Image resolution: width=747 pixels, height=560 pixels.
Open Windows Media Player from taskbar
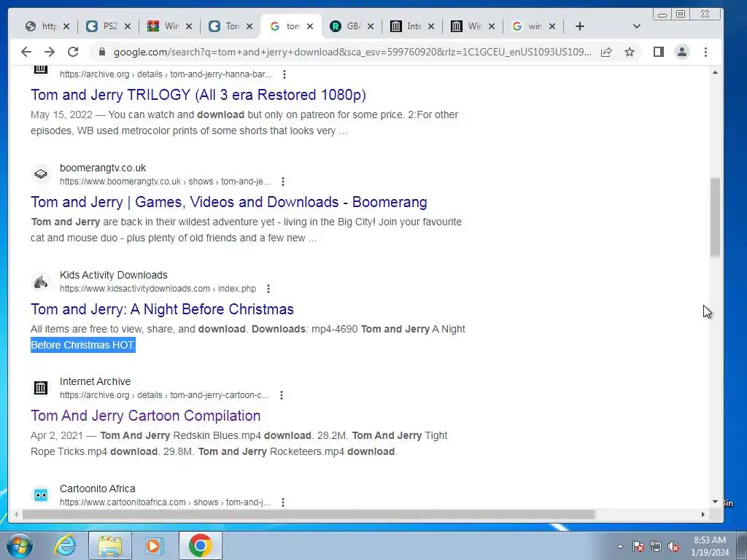(155, 545)
